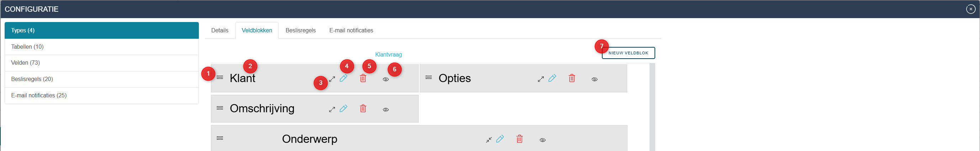Toggle visibility of the Klant block

386,79
